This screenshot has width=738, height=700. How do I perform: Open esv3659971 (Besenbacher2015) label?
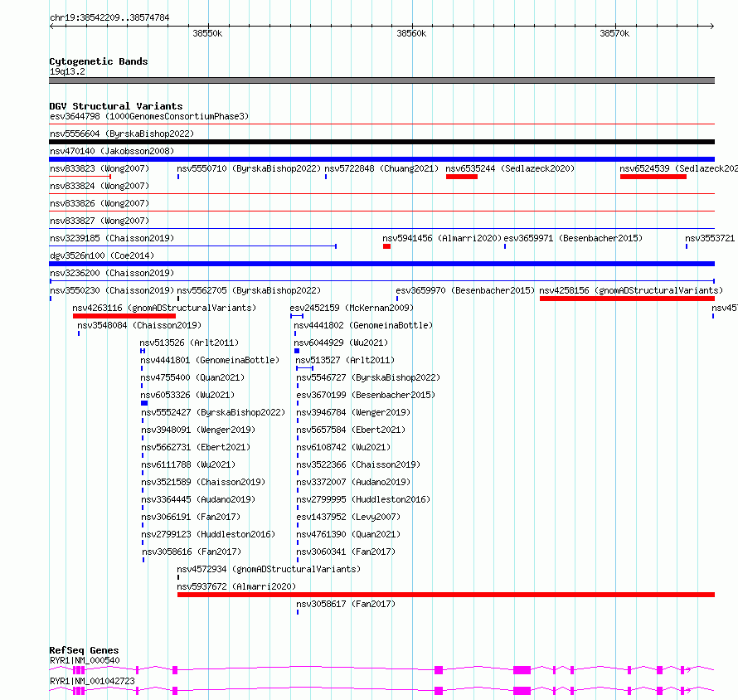pyautogui.click(x=573, y=238)
